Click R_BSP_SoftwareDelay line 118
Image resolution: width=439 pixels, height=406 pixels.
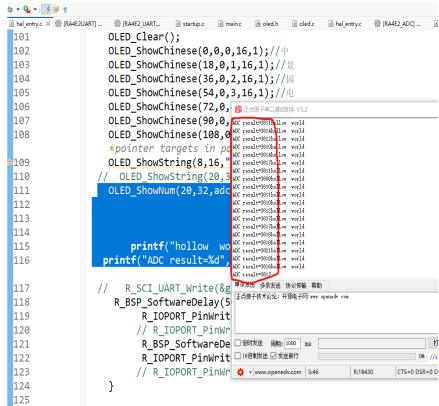[x=172, y=302]
